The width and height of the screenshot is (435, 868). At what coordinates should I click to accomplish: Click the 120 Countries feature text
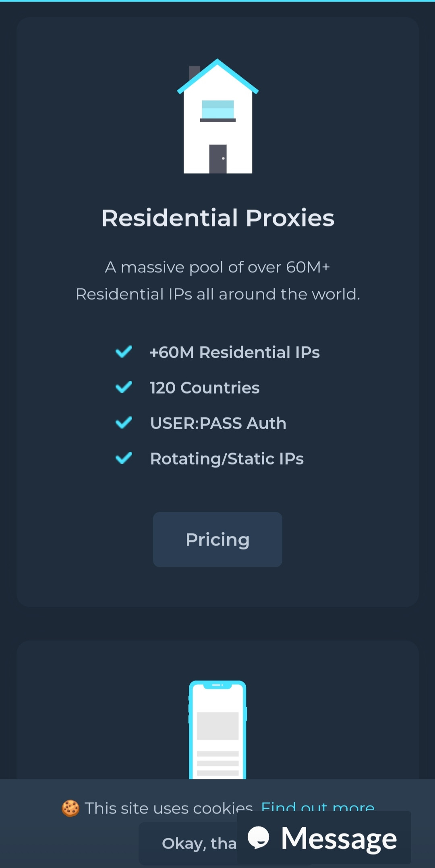205,388
